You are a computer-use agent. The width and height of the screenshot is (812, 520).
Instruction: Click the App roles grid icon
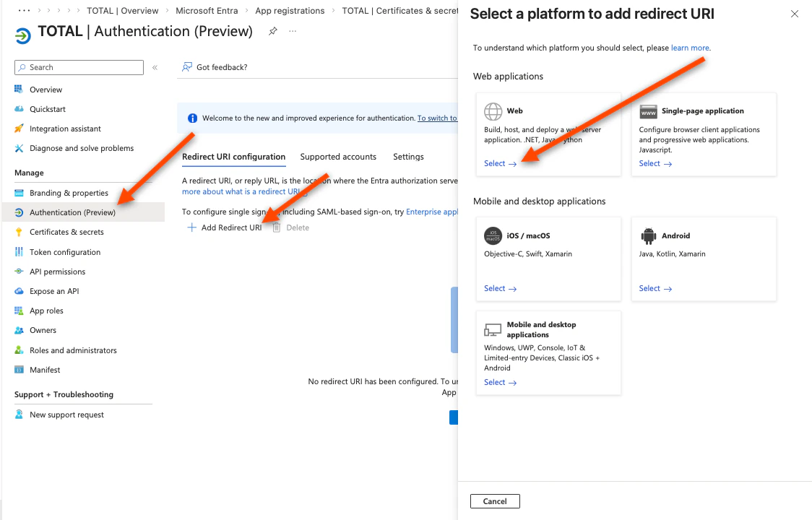(x=19, y=311)
